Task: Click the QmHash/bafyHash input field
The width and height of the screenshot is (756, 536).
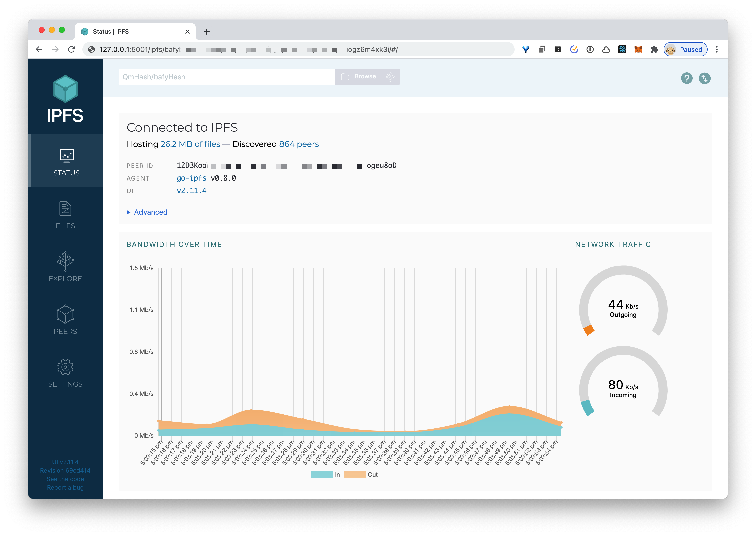Action: coord(225,77)
